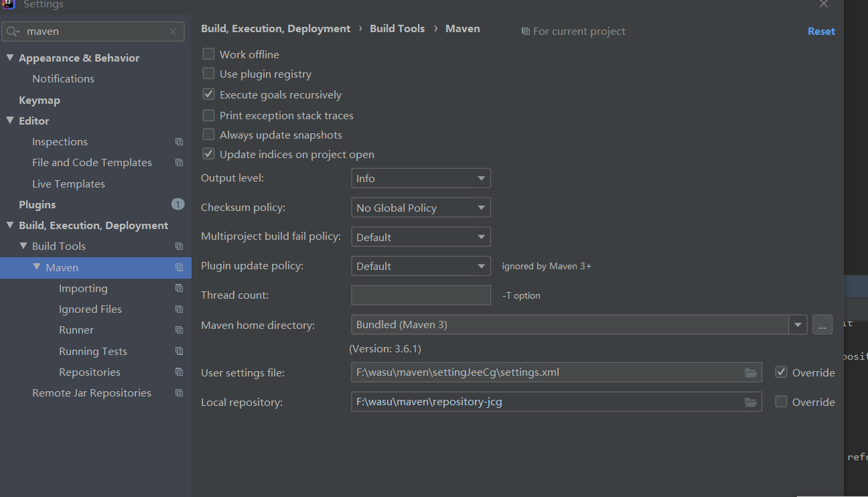Click the For current project icon in the header

(x=526, y=31)
